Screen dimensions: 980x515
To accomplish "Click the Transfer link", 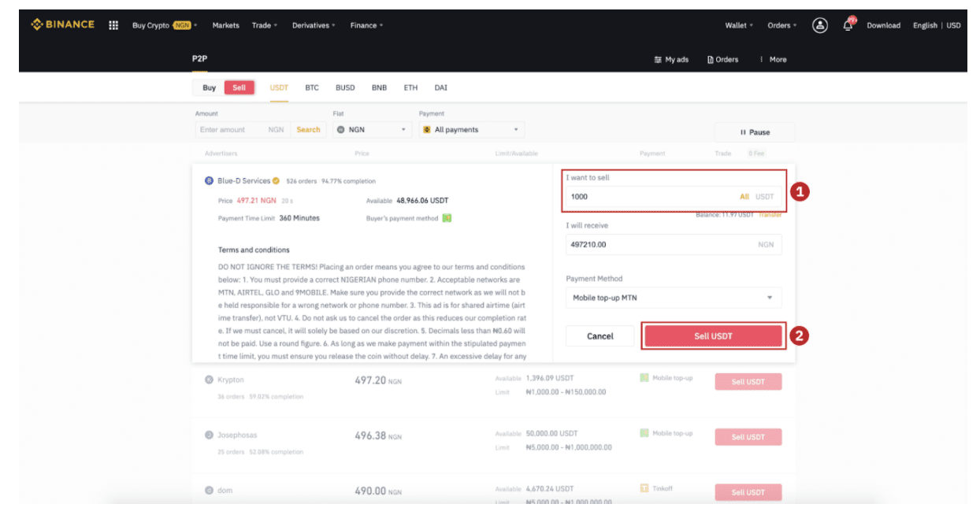I will click(770, 215).
